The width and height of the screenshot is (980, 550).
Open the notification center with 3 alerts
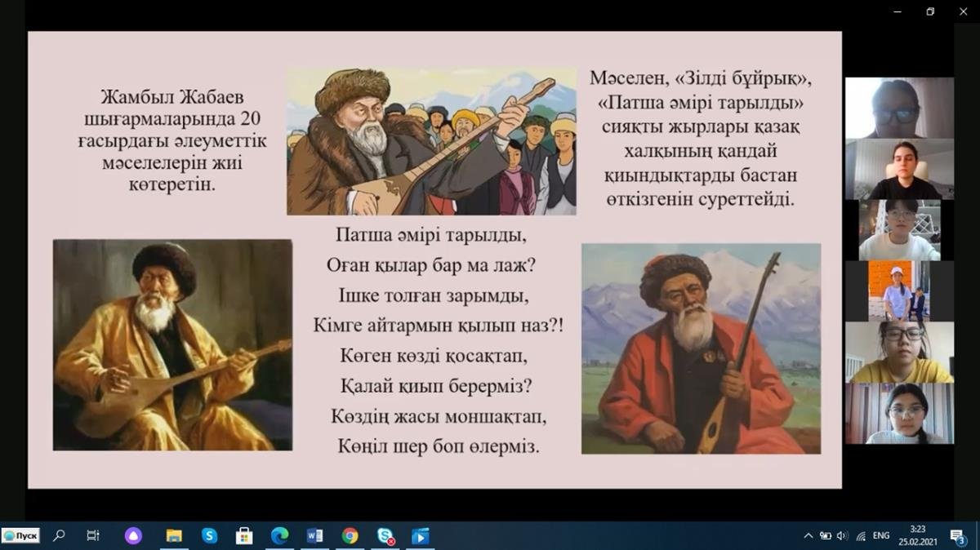tap(957, 536)
